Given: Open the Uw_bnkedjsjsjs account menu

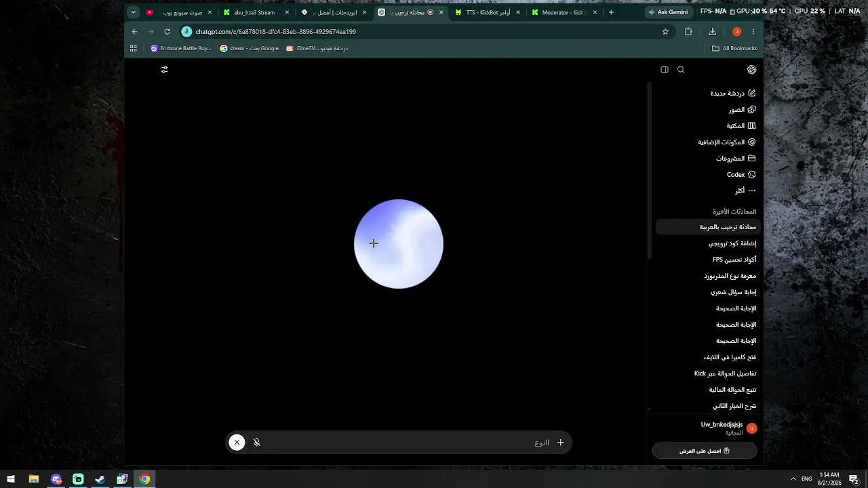Looking at the screenshot, I should click(705, 428).
